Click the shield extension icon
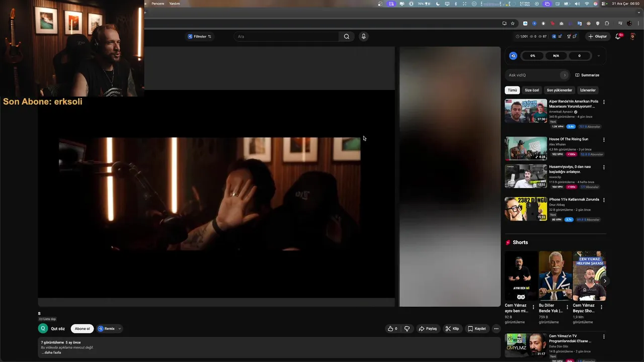The image size is (644, 362). coord(598,23)
